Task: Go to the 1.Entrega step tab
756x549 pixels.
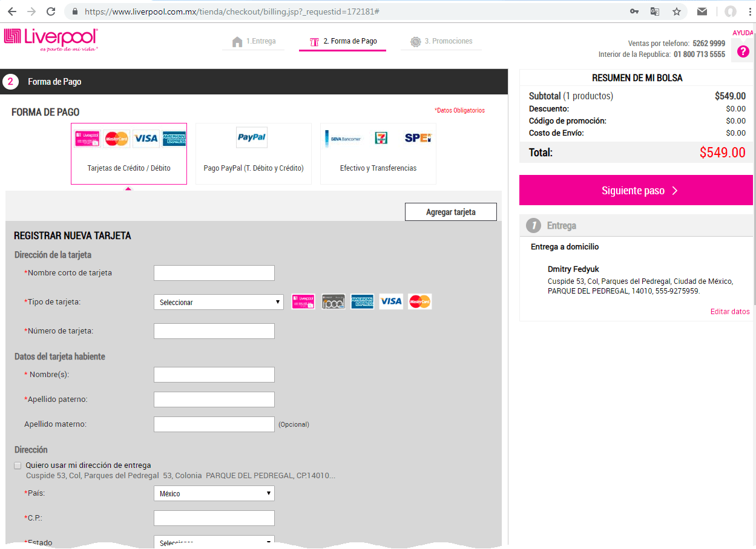Action: click(x=254, y=42)
